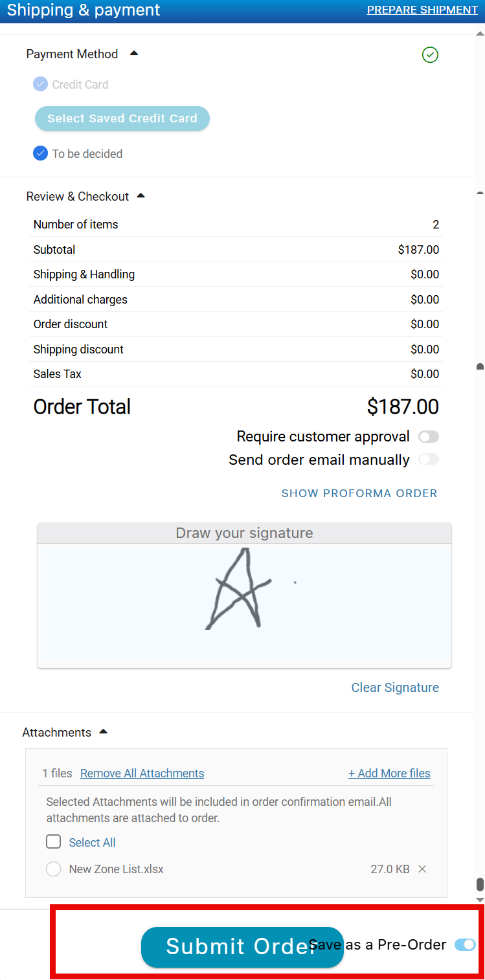This screenshot has width=485, height=980.
Task: Remove all attachments
Action: click(x=142, y=774)
